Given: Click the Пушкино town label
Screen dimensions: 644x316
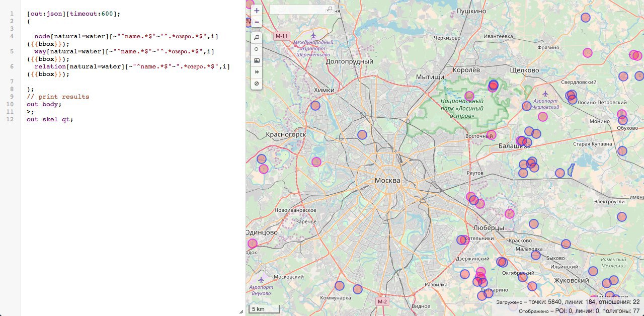Looking at the screenshot, I should pos(471,11).
